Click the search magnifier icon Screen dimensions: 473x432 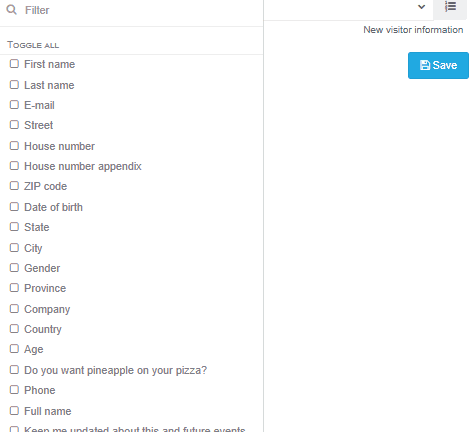(x=12, y=10)
